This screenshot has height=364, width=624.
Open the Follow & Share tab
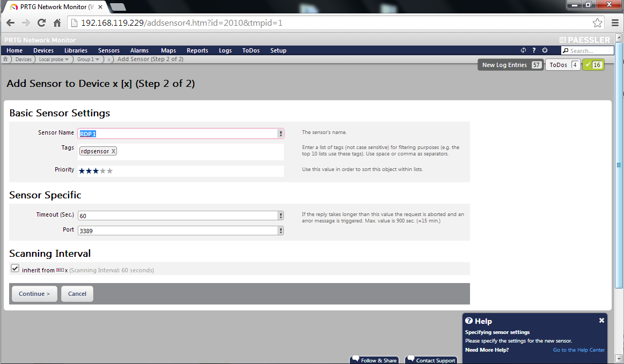point(375,360)
